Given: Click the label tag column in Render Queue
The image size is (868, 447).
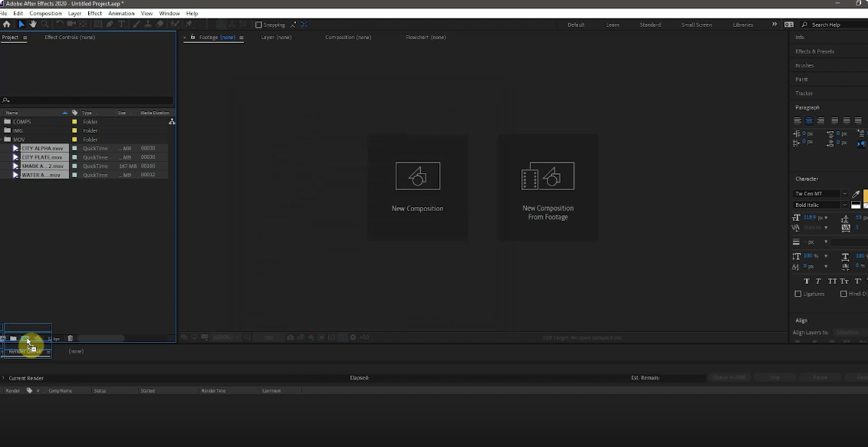Looking at the screenshot, I should click(x=29, y=390).
